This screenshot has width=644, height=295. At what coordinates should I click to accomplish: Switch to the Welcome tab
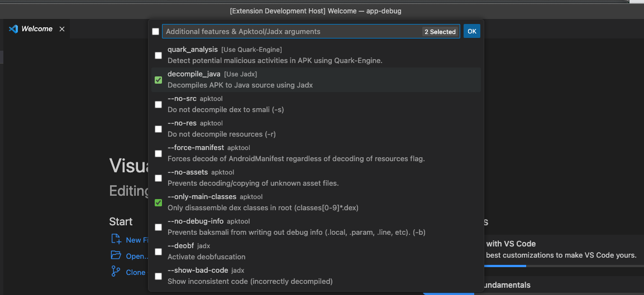click(36, 29)
